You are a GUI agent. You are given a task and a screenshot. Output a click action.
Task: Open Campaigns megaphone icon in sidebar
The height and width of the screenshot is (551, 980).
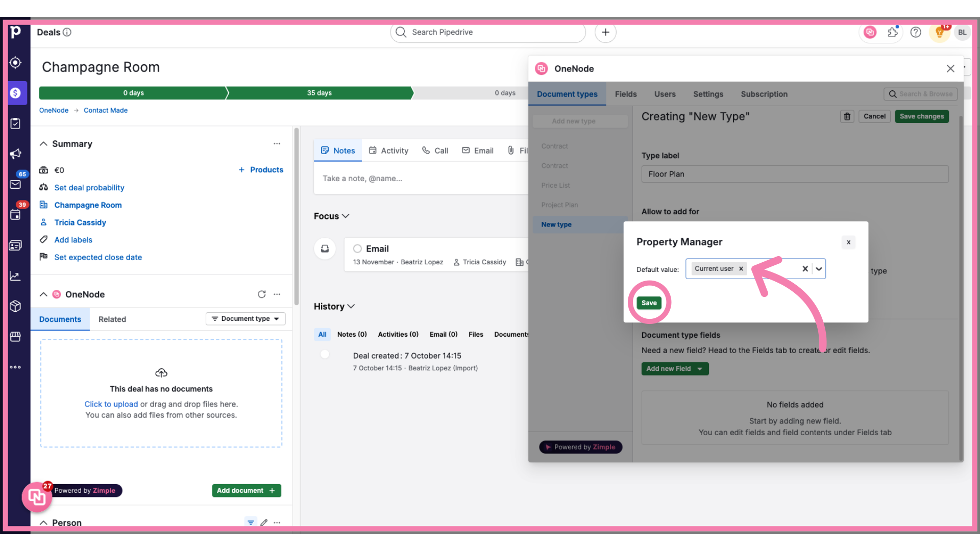click(x=15, y=154)
